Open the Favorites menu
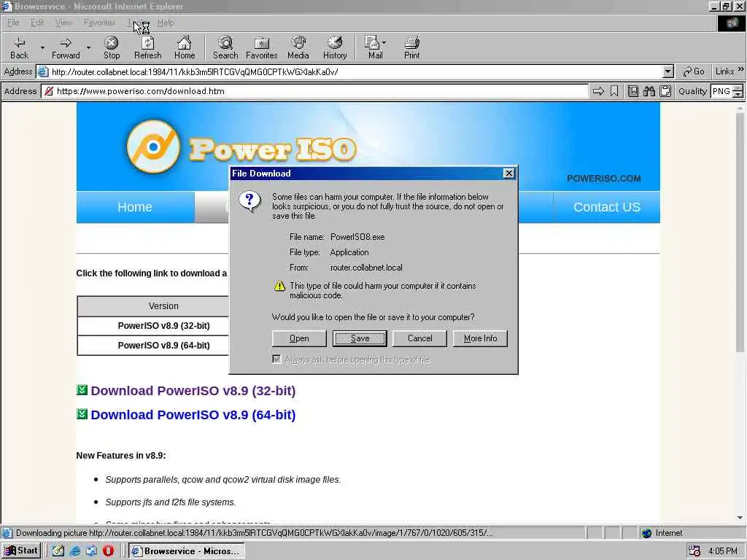This screenshot has width=747, height=560. click(99, 23)
